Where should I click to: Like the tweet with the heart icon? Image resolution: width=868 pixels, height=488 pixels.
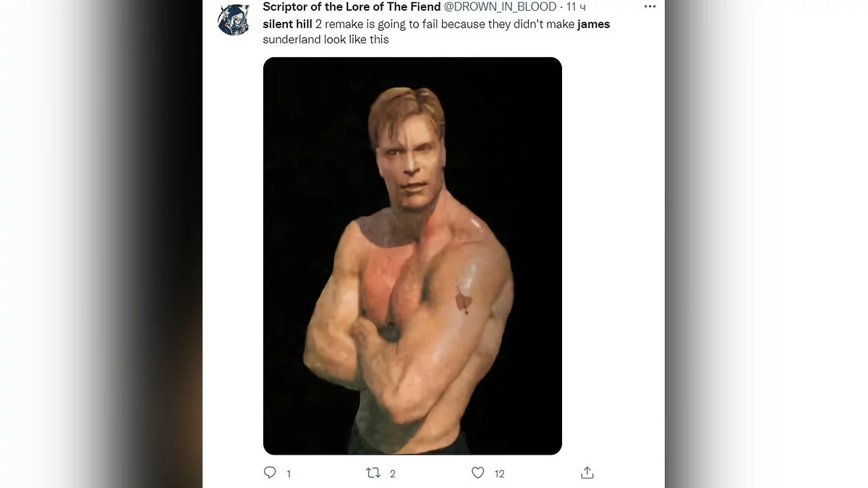pos(477,473)
